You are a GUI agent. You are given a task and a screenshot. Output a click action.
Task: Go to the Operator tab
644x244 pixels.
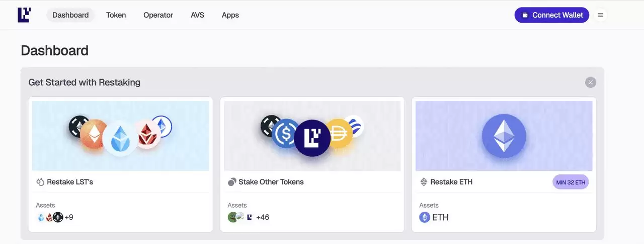tap(158, 15)
